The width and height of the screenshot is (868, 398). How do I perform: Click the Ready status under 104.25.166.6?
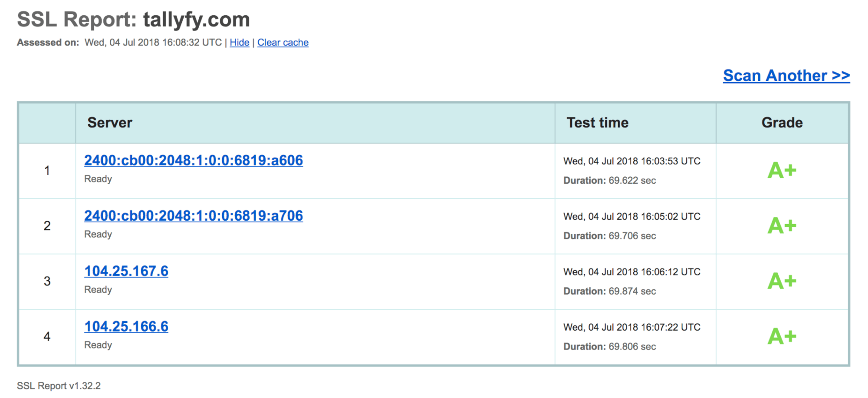[x=98, y=345]
